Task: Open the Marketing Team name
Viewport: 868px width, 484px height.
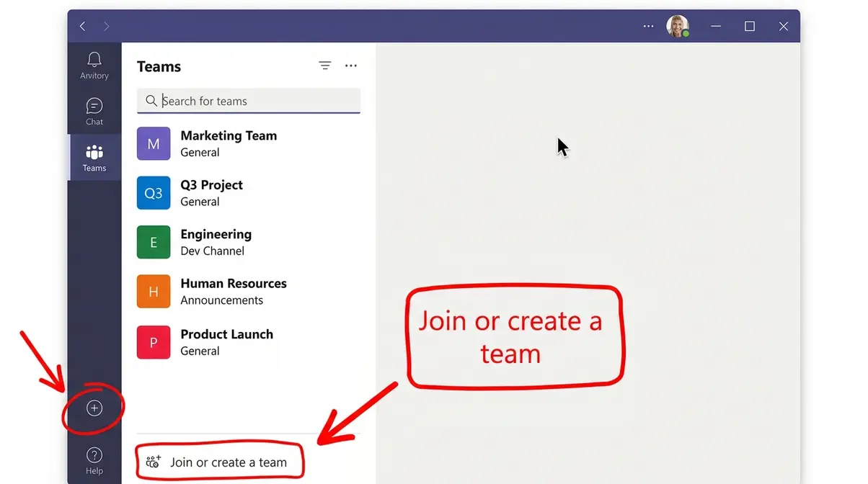Action: point(229,135)
